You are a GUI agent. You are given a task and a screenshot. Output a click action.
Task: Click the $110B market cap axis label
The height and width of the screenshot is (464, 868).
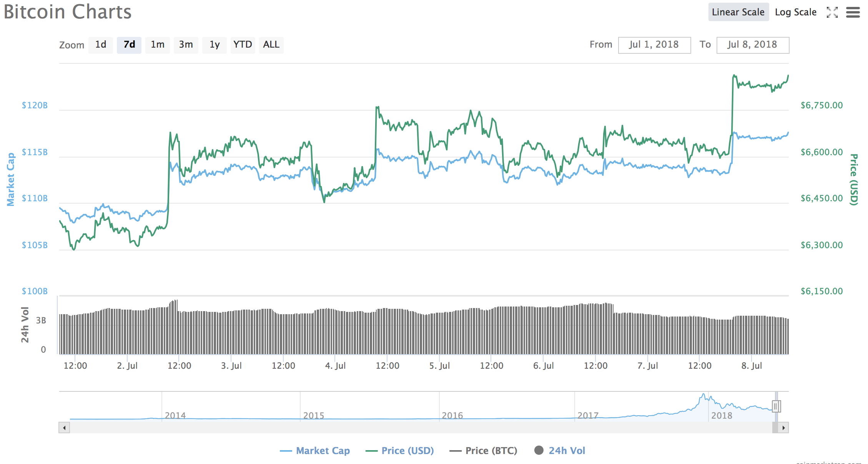[x=35, y=198]
